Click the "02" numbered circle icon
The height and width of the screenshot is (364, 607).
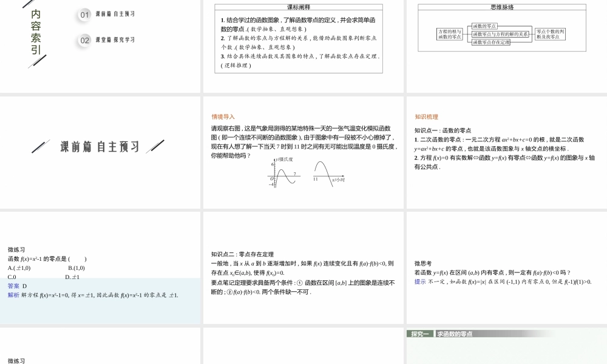[83, 39]
